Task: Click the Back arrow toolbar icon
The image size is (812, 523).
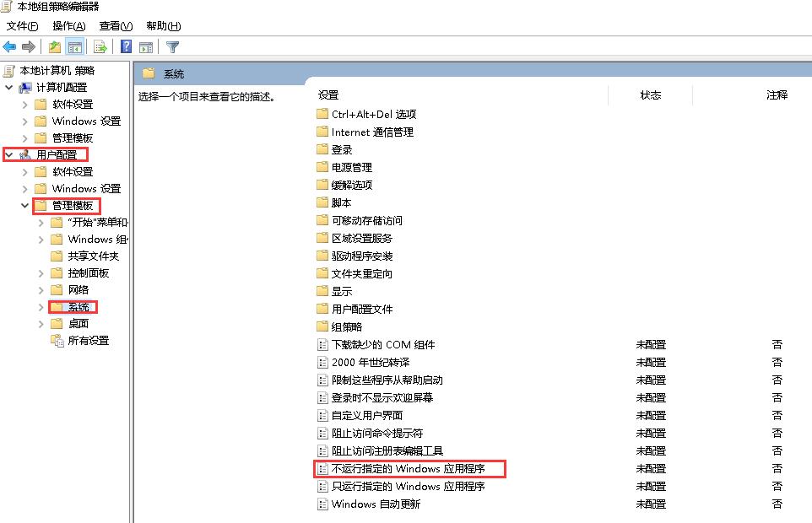Action: coord(9,47)
